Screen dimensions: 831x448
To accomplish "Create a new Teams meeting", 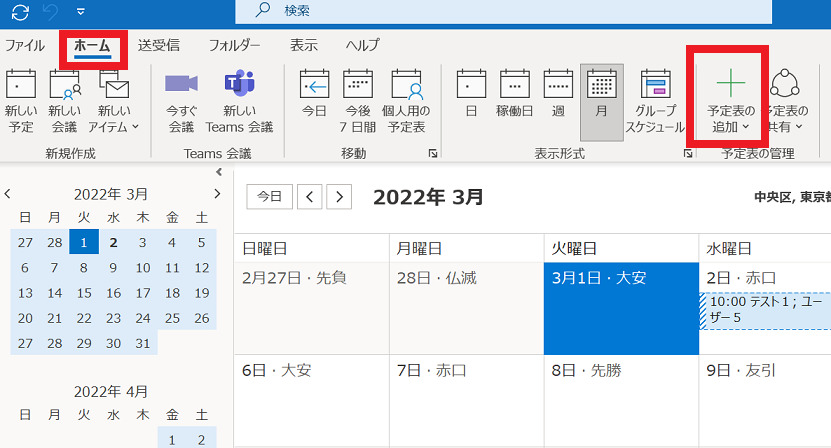I will (239, 100).
